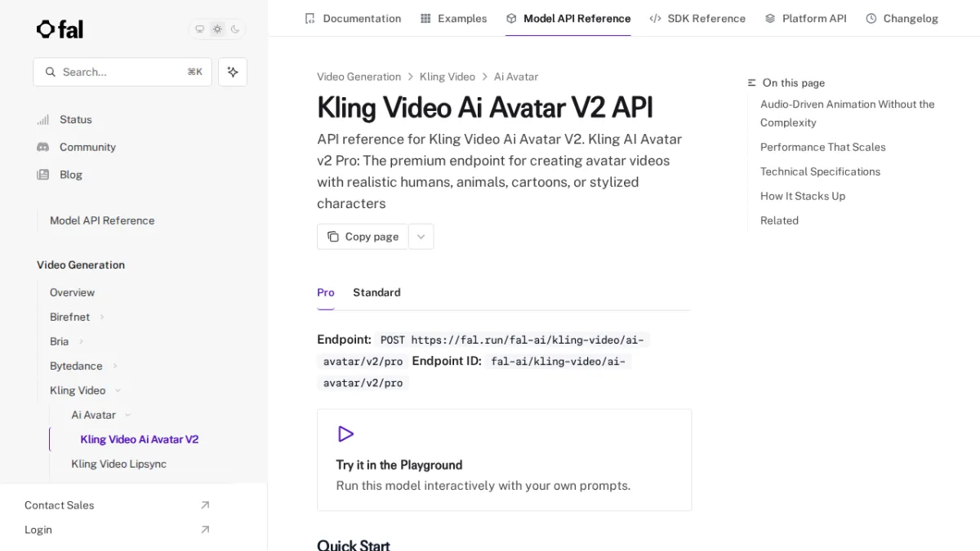Jump to Performance That Scales section

click(x=823, y=147)
